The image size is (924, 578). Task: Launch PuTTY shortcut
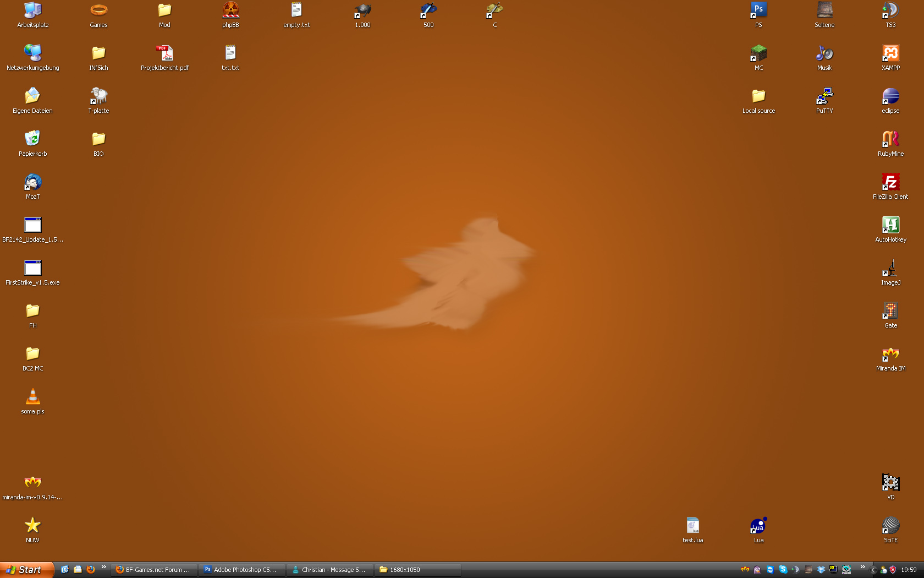pos(825,100)
